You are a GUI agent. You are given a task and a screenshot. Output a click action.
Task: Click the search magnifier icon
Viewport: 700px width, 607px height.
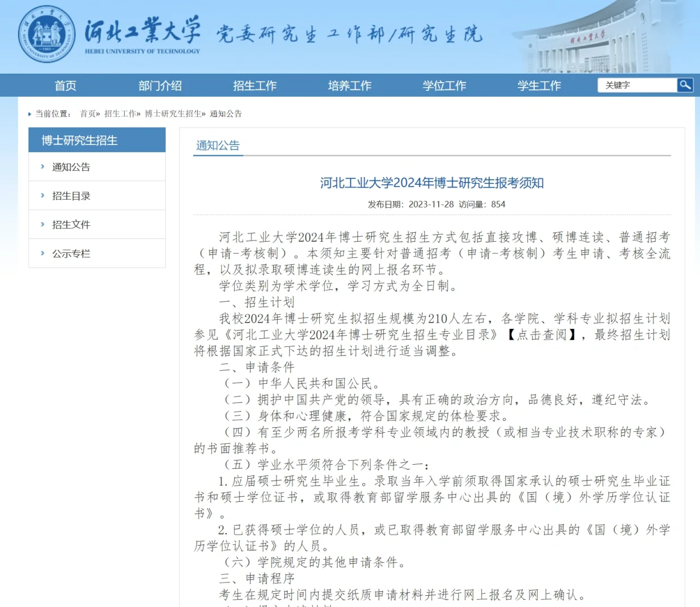(685, 85)
